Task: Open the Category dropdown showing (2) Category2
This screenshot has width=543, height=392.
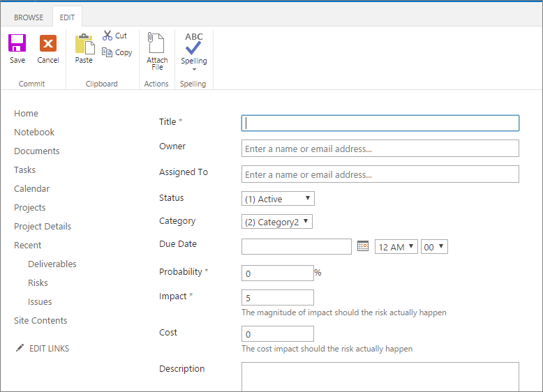Action: click(276, 222)
